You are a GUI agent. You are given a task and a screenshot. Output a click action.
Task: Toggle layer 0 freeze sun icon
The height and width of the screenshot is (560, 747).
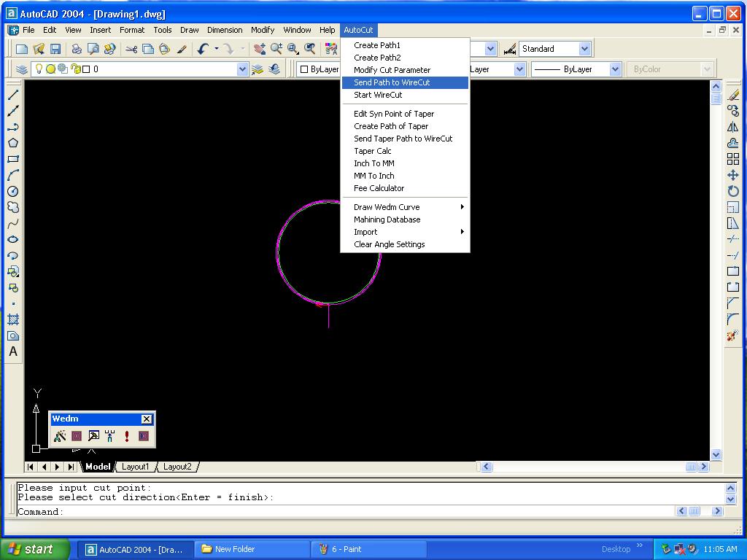[x=50, y=69]
